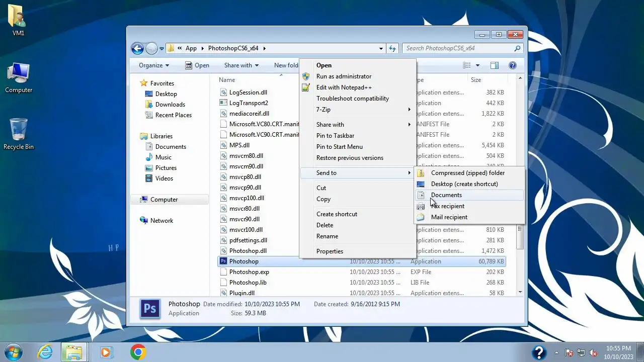Open the Windows Start button
This screenshot has width=644, height=362.
(x=14, y=352)
